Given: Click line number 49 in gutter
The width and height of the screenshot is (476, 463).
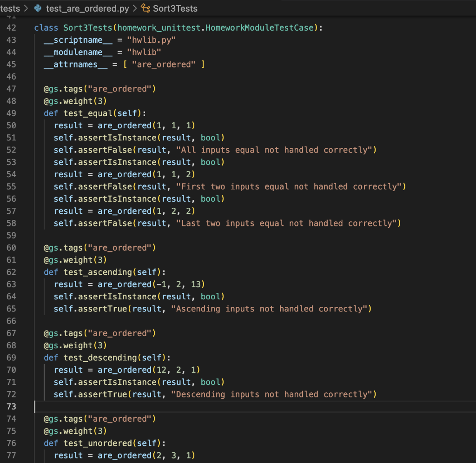Looking at the screenshot, I should coord(11,113).
